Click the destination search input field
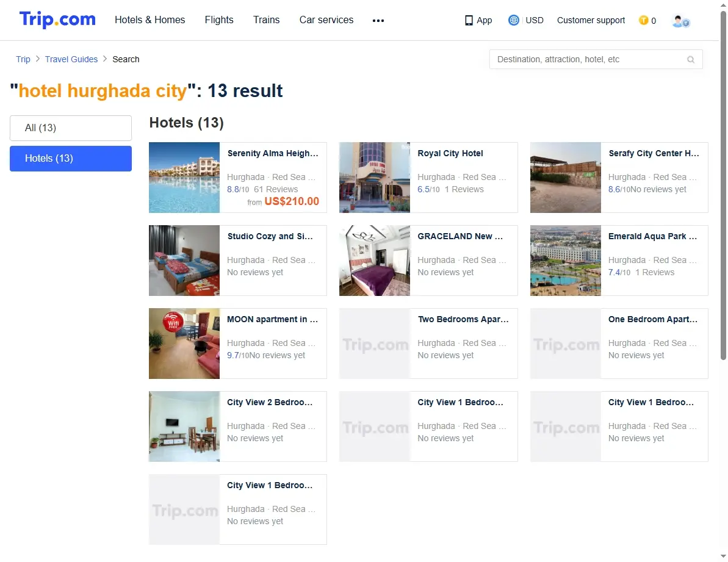 [596, 59]
